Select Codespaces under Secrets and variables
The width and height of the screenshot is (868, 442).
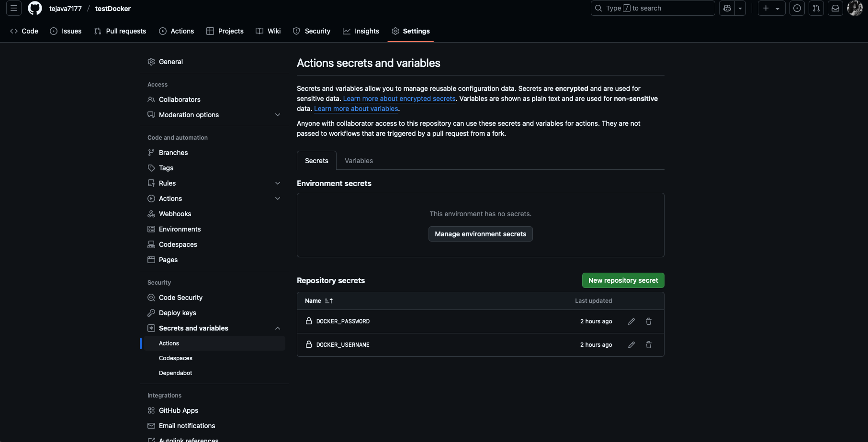[214, 358]
